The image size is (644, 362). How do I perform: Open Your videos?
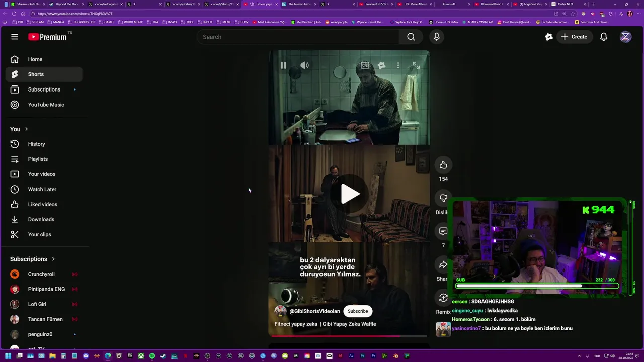[x=44, y=174]
